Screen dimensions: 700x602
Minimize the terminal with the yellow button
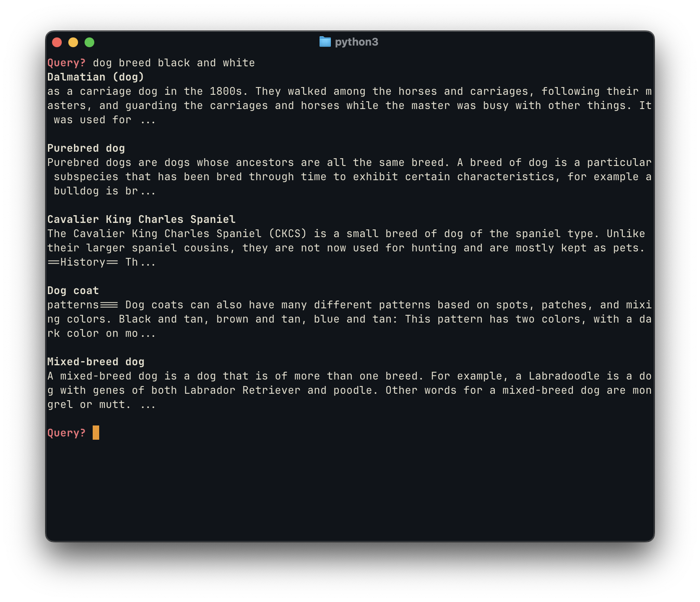click(73, 42)
